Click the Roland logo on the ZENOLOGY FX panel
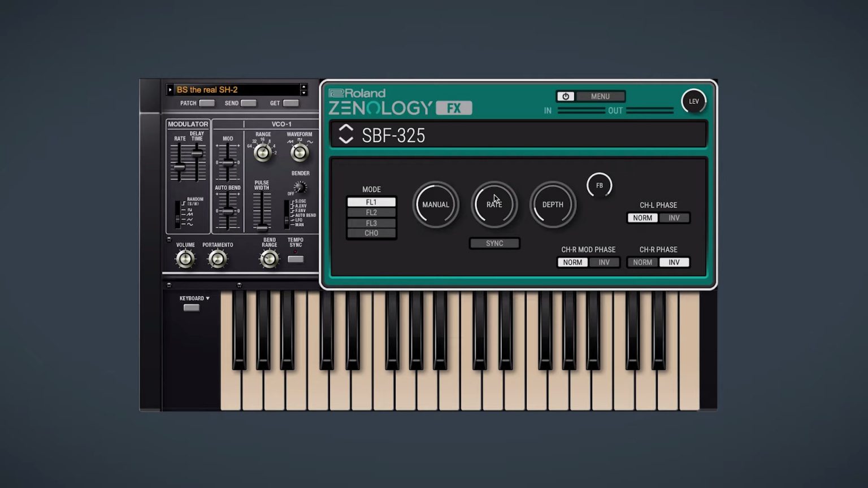The width and height of the screenshot is (868, 488). coord(357,93)
